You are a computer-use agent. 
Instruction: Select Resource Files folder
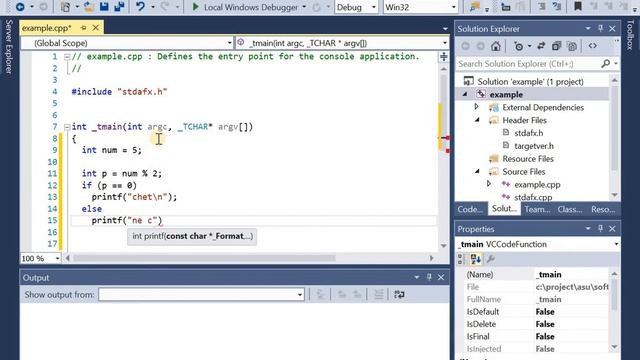[x=528, y=158]
